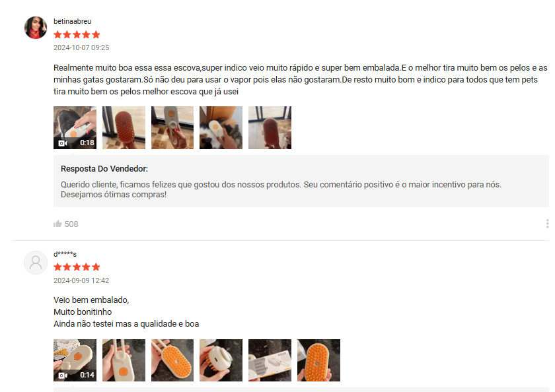Open last photo in d*****s review

(x=318, y=360)
